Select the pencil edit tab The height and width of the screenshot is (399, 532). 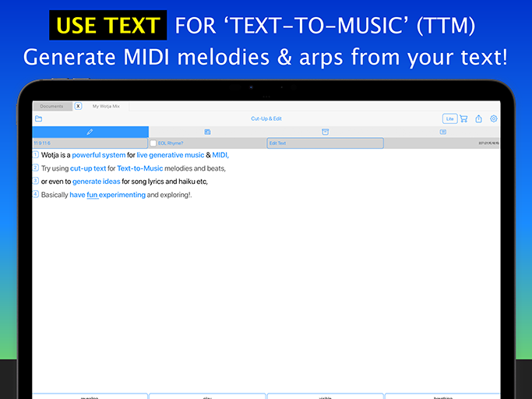(90, 132)
